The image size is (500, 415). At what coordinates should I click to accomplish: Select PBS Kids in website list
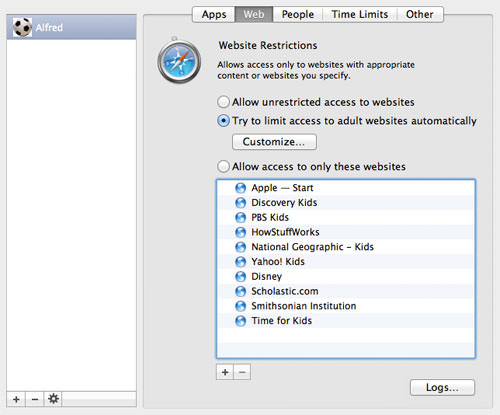point(346,217)
